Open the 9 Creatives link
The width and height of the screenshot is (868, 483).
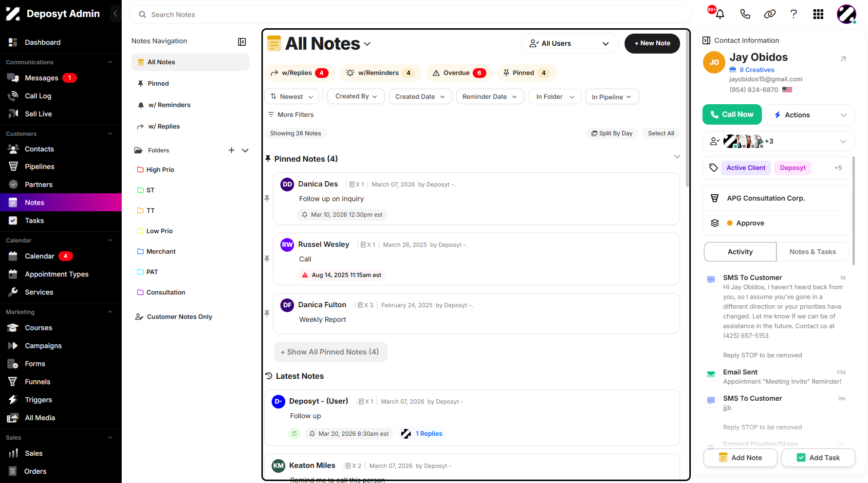(757, 70)
